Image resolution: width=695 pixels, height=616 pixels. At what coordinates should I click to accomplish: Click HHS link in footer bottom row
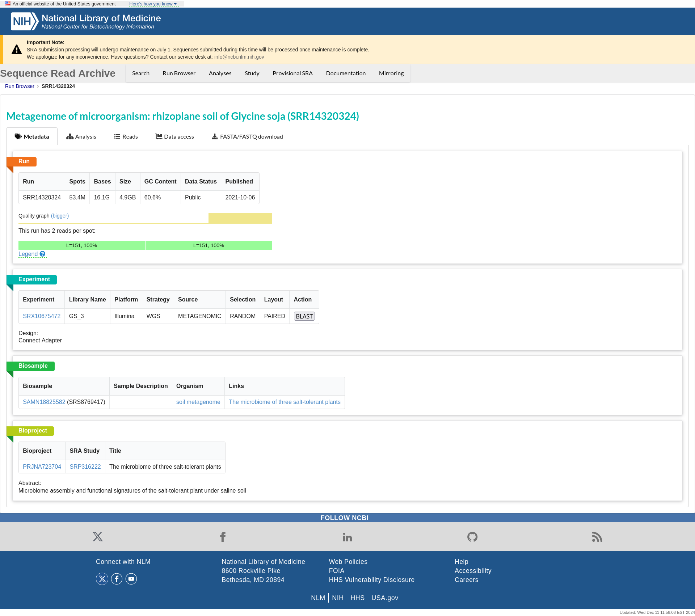[x=357, y=598]
